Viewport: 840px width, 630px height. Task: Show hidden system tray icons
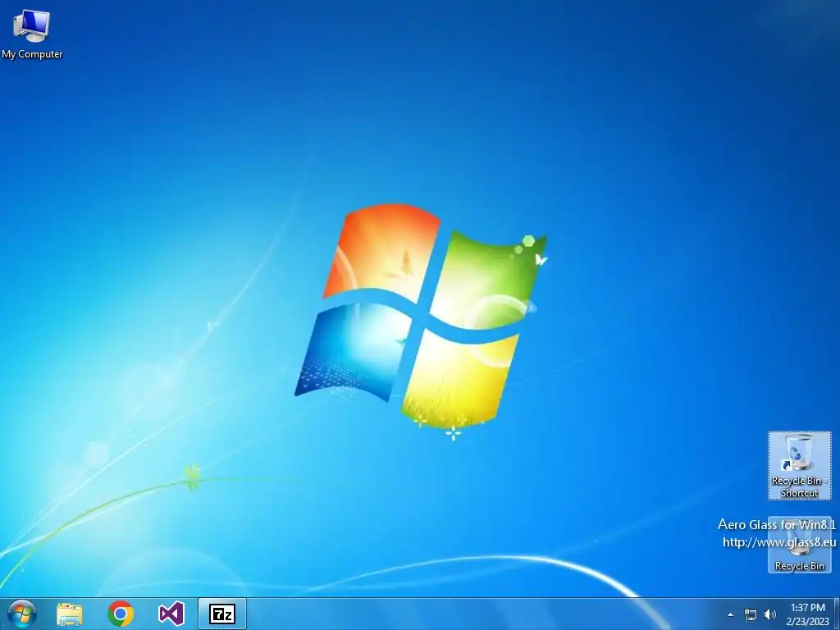point(730,614)
